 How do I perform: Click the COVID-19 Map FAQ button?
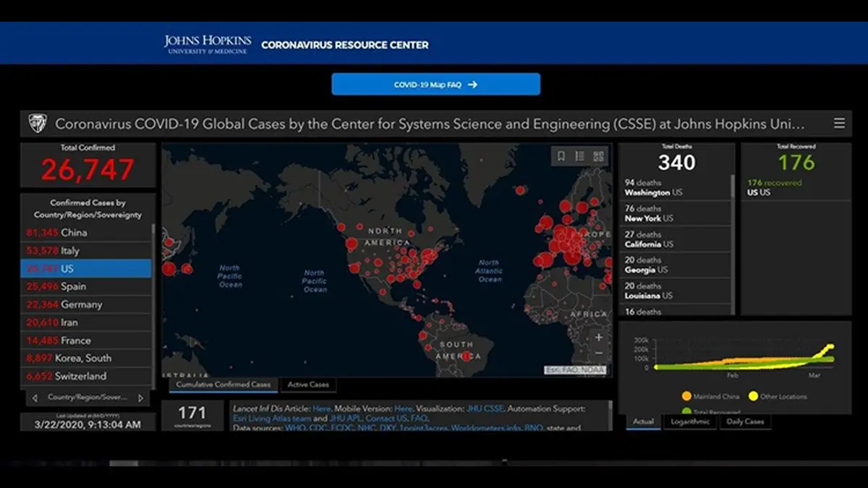point(435,85)
